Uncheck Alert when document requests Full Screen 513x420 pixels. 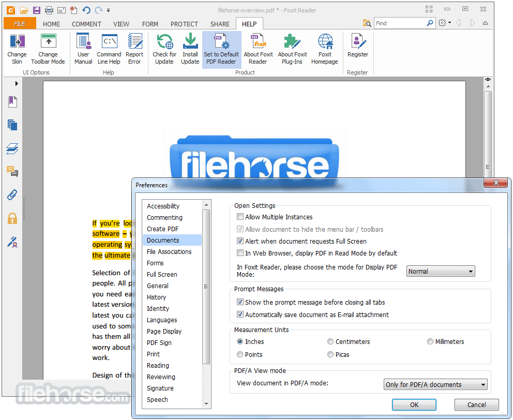coord(240,241)
